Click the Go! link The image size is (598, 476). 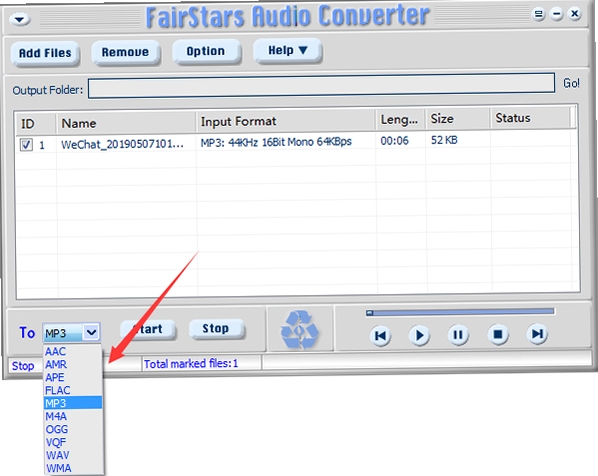571,83
